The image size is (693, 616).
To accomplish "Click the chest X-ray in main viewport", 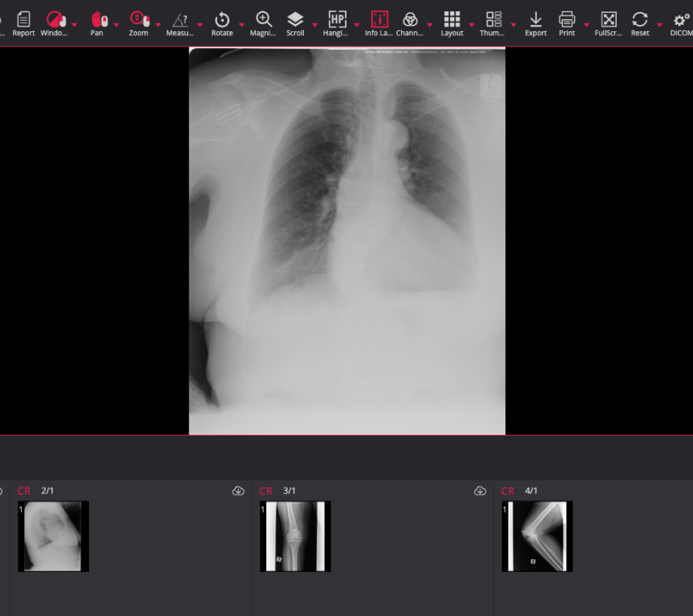I will tap(347, 241).
